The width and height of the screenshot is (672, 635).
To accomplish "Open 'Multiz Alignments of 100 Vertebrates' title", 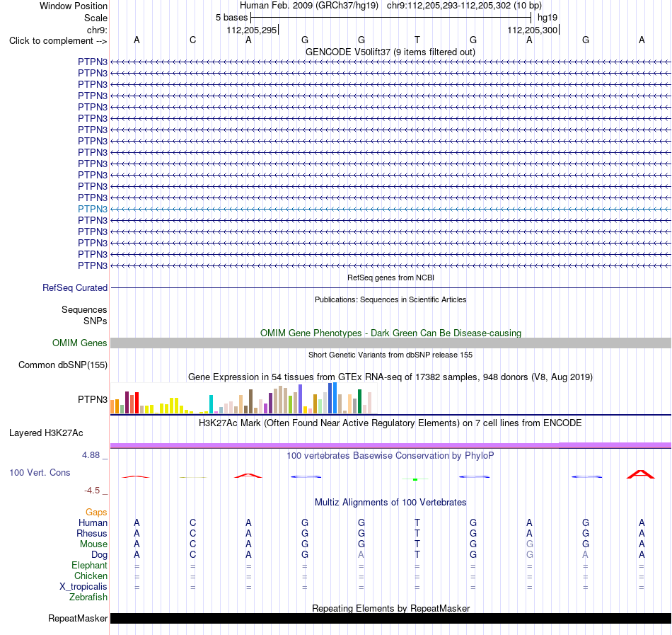I will tap(390, 503).
